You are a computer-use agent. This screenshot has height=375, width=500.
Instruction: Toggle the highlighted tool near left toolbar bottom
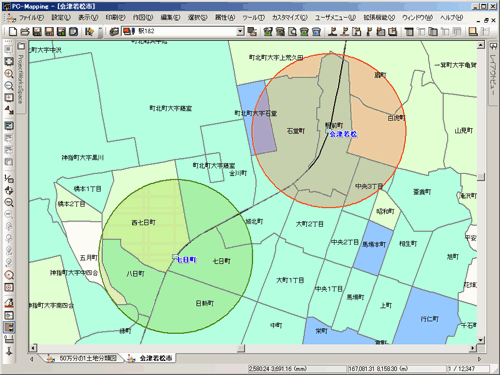point(9,327)
